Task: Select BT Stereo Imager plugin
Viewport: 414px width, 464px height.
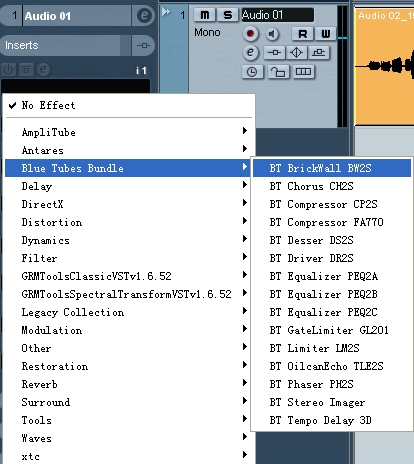Action: (332, 402)
